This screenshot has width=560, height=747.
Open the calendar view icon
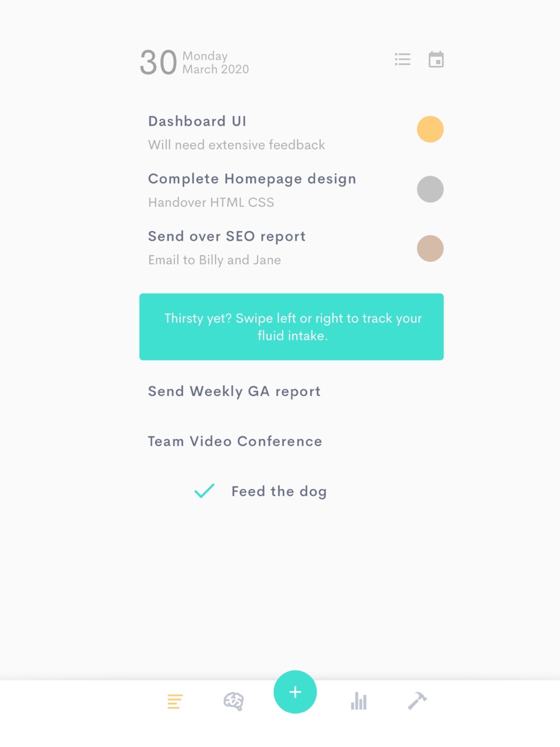point(436,59)
